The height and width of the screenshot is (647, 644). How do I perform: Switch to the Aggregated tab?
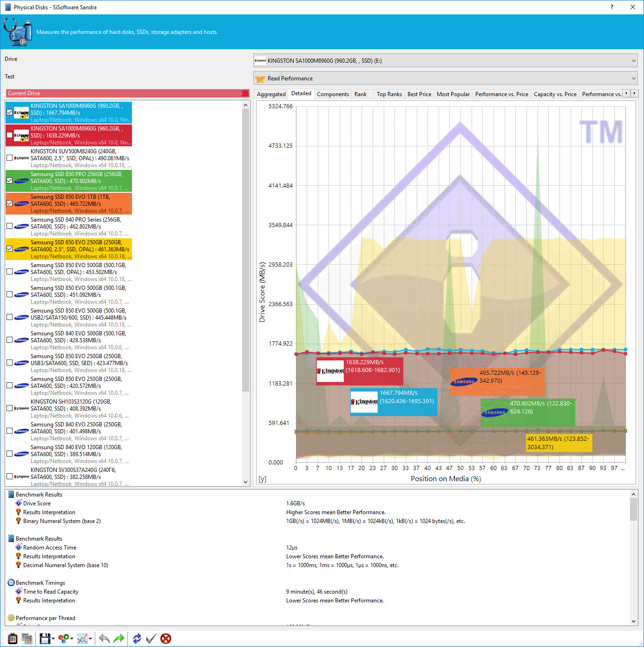[x=271, y=94]
